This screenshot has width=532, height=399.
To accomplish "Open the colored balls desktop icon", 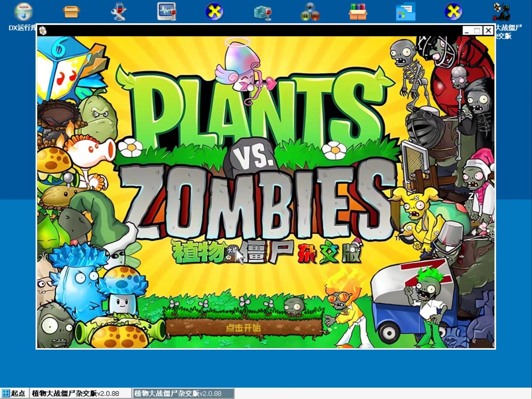I will [x=310, y=12].
